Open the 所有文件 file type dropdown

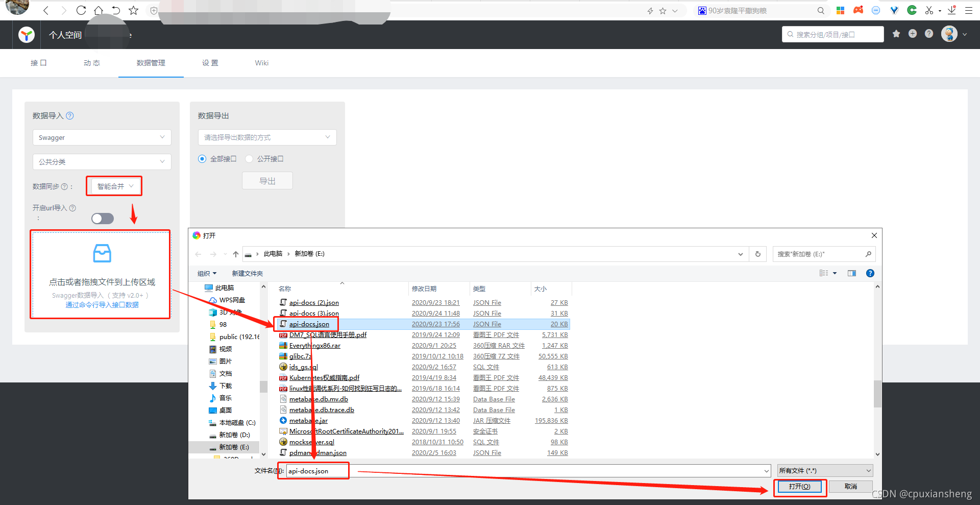point(825,471)
